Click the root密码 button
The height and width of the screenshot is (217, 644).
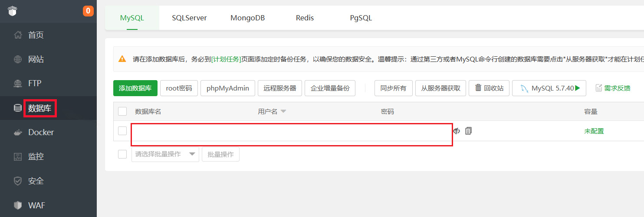[x=179, y=88]
